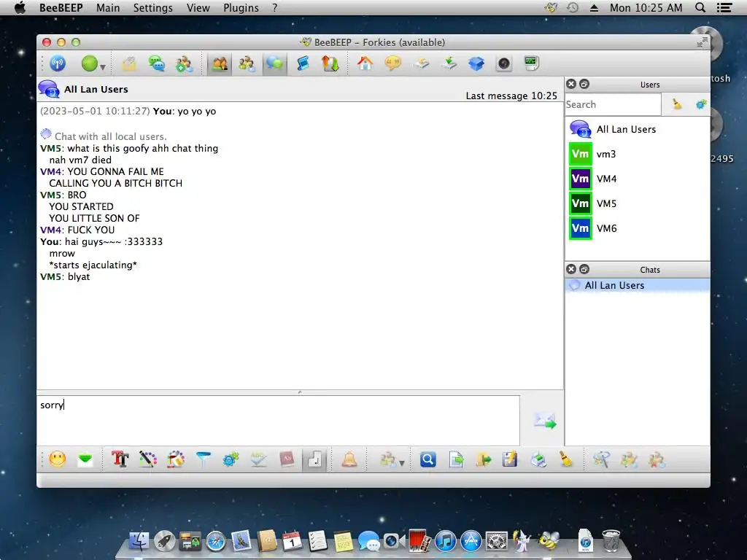Viewport: 747px width, 560px height.
Task: Toggle the chats panel toolbar button
Action: (274, 64)
